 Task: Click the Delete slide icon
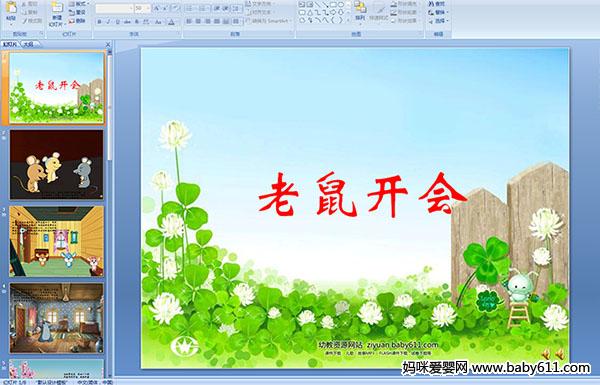tap(78, 21)
